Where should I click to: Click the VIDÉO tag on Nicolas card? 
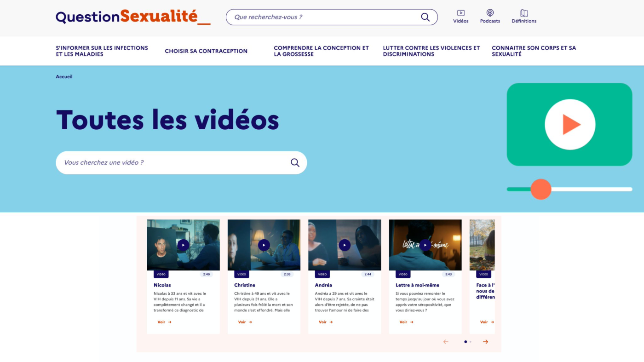click(x=161, y=274)
